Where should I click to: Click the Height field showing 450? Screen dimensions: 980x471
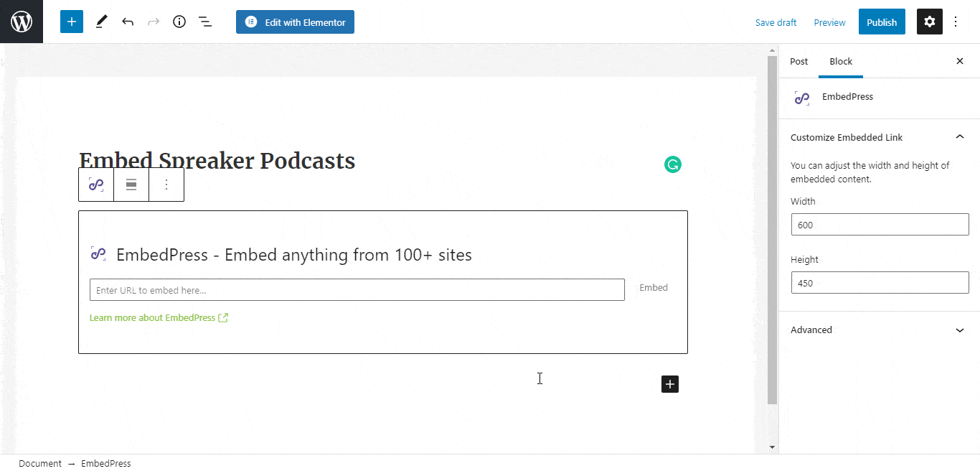pyautogui.click(x=880, y=283)
